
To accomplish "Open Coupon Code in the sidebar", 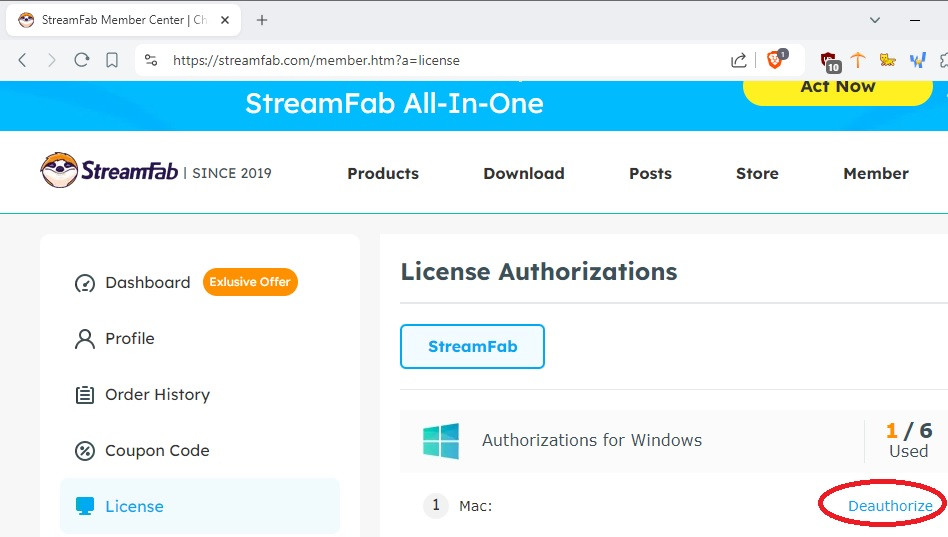I will click(157, 451).
